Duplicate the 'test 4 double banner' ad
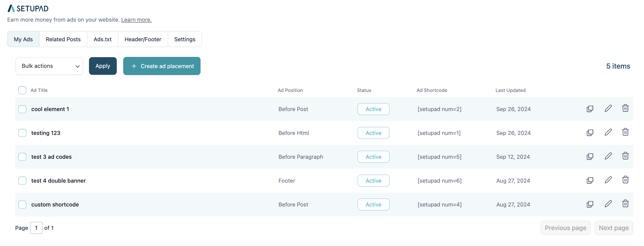644x246 pixels. coord(590,180)
